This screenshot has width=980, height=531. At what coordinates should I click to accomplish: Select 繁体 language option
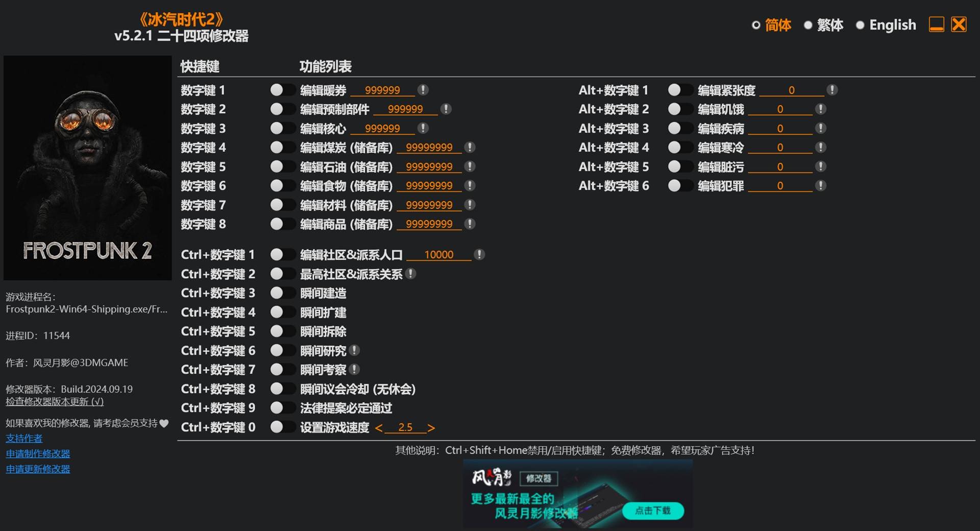[x=823, y=25]
